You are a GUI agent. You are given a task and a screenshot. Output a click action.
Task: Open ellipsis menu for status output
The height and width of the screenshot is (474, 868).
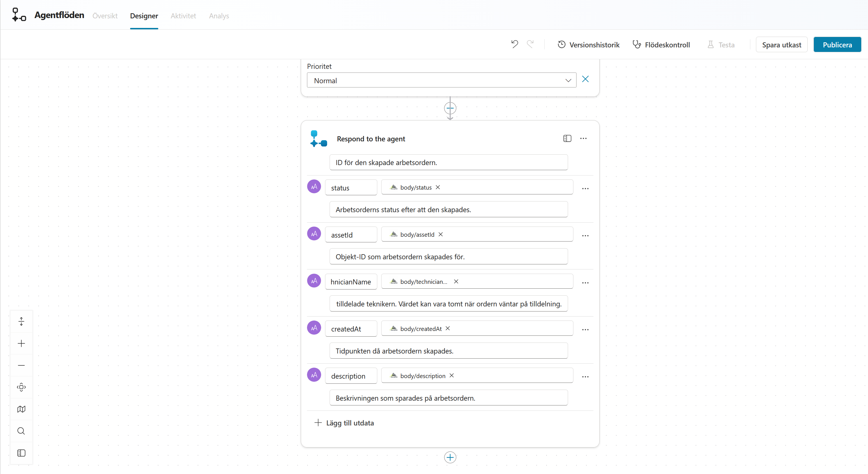coord(585,188)
